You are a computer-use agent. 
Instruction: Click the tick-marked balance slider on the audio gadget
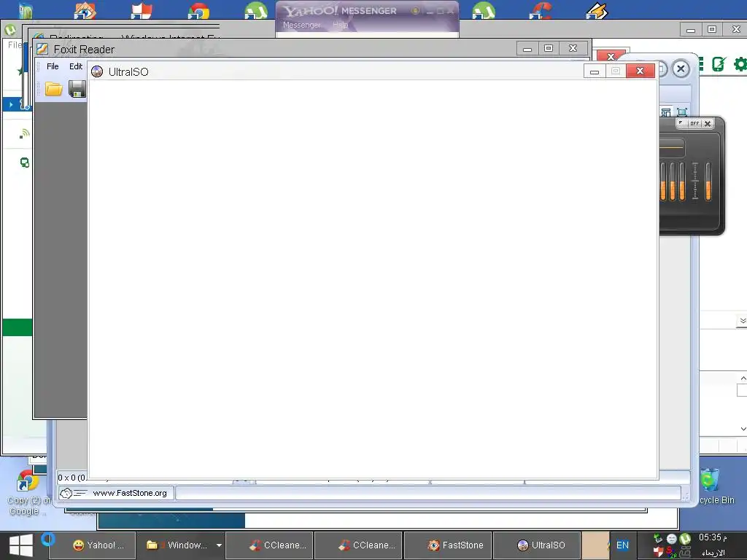pos(695,181)
